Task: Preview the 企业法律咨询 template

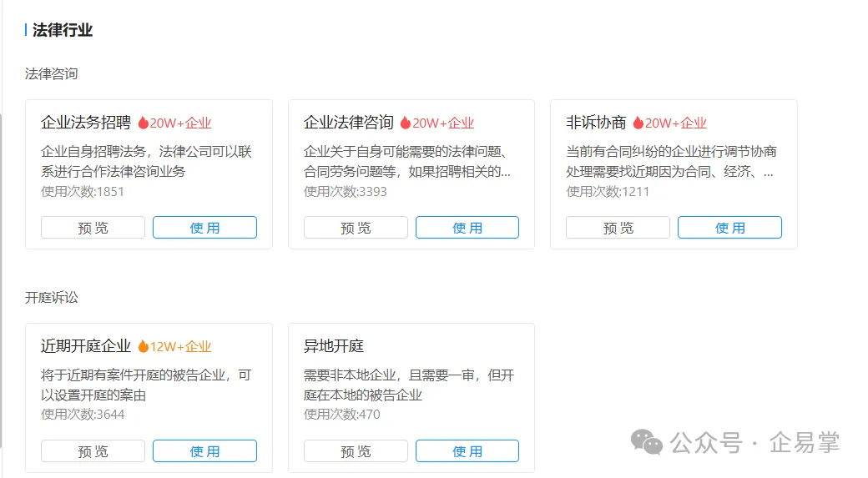Action: [356, 228]
